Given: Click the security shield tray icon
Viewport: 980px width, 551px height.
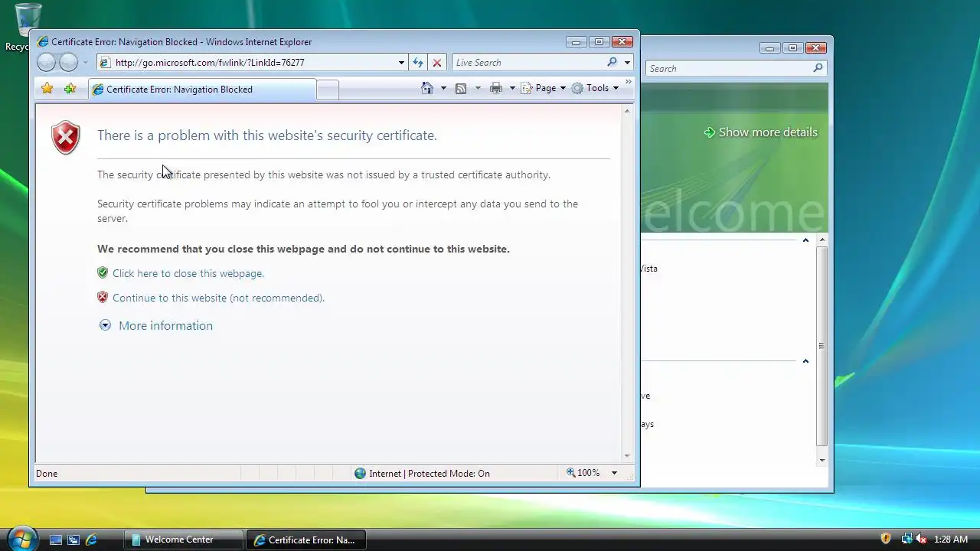Looking at the screenshot, I should tap(886, 539).
